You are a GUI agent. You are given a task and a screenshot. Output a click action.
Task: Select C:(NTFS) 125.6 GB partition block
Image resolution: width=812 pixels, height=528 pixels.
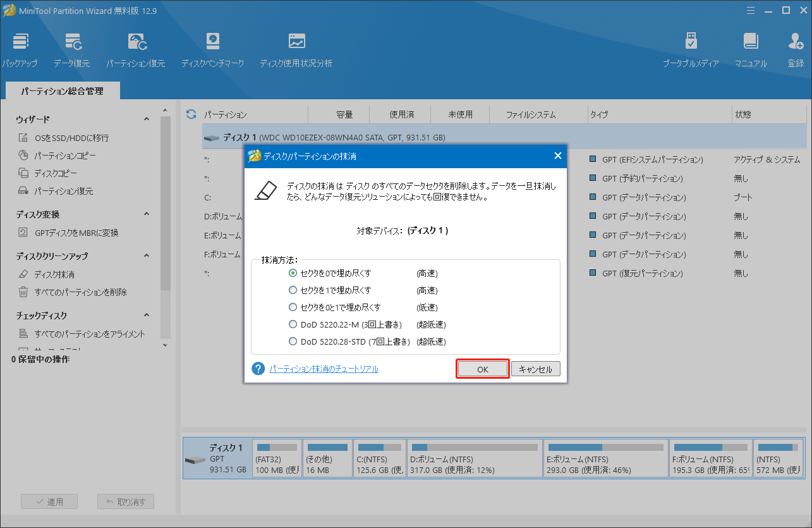point(380,458)
